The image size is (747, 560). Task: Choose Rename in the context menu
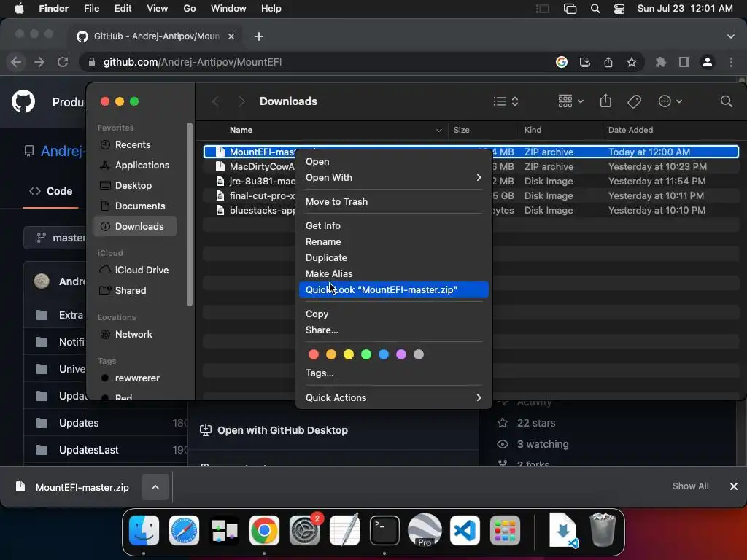coord(393,242)
